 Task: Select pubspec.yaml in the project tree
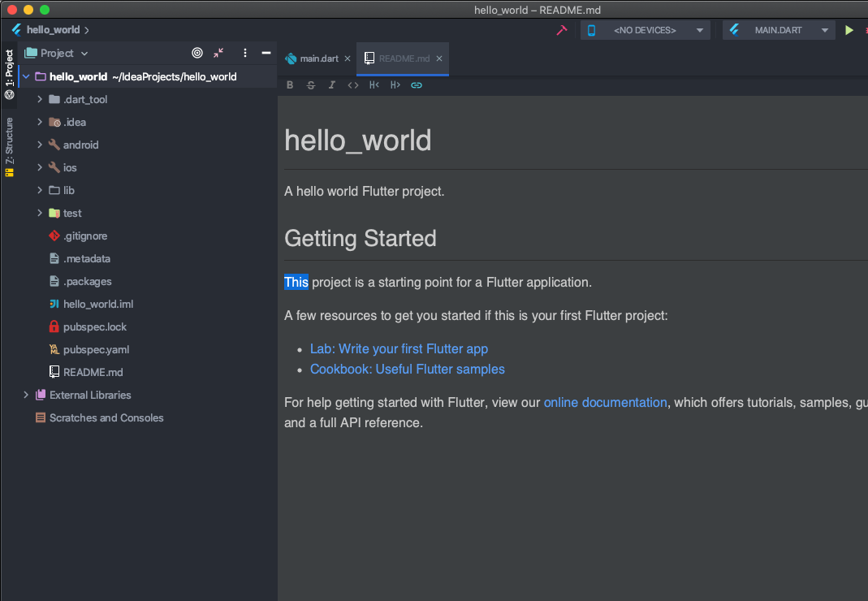(96, 349)
